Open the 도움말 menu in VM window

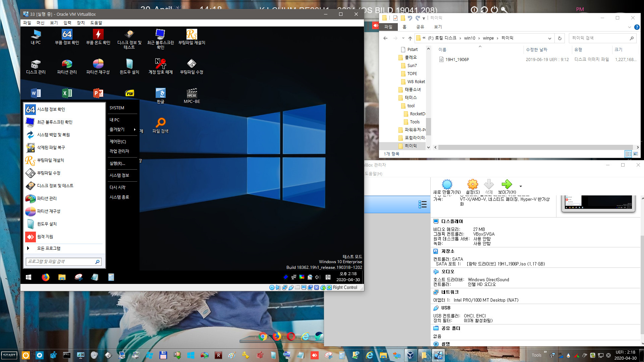96,23
